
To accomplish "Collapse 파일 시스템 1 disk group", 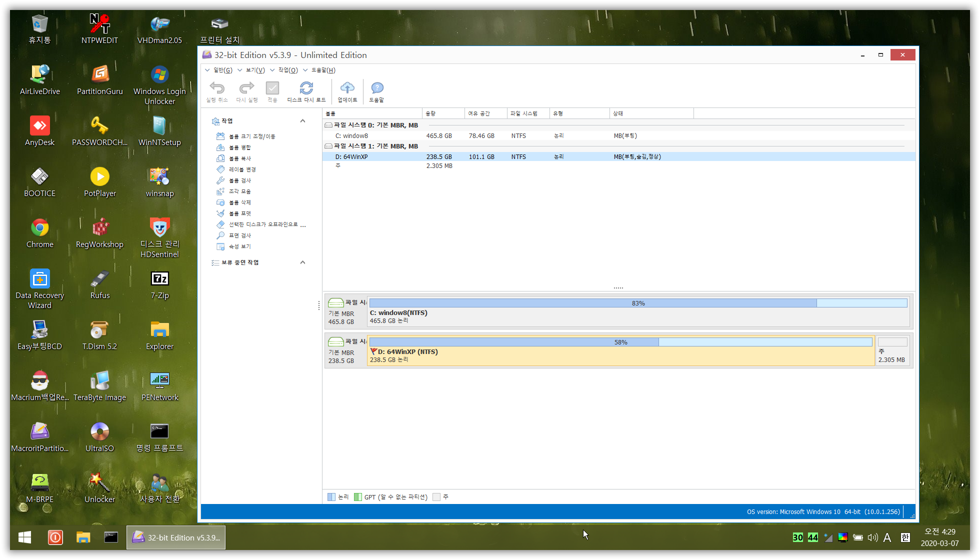I will (x=328, y=146).
